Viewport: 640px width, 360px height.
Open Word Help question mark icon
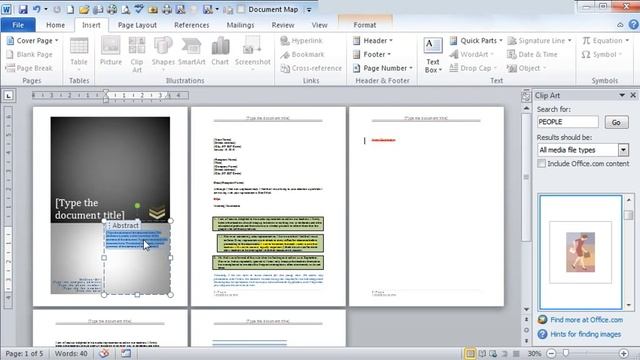[x=633, y=25]
